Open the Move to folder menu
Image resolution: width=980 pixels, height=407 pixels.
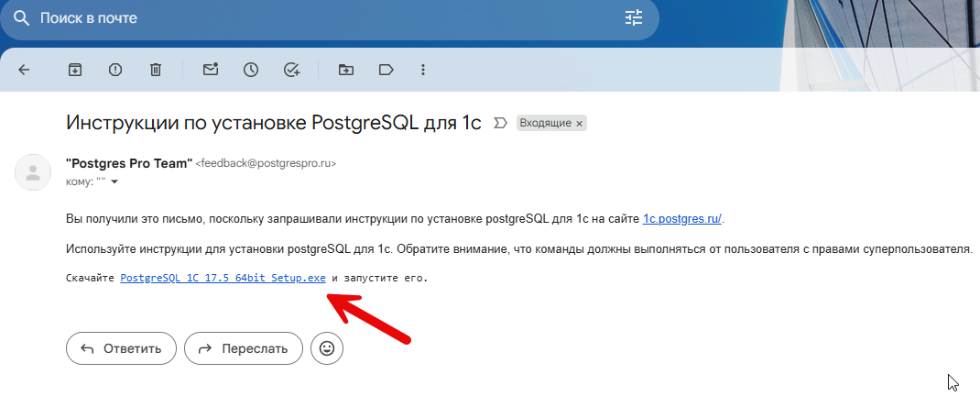[x=345, y=70]
